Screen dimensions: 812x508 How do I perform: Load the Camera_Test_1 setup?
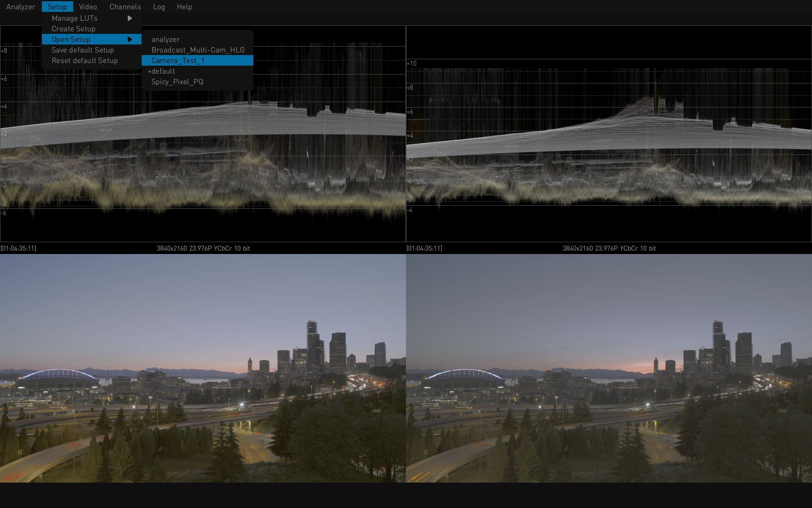point(178,61)
